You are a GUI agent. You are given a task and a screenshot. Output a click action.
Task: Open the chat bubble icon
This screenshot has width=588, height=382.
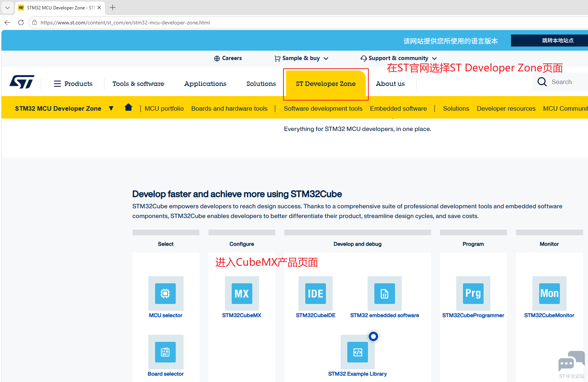[571, 361]
